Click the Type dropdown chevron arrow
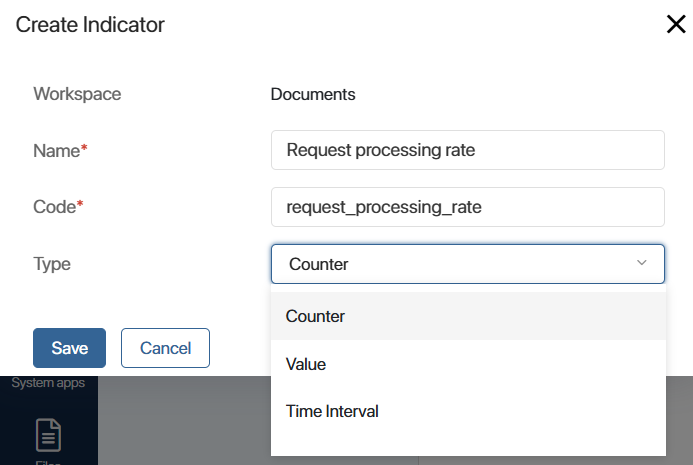This screenshot has height=465, width=693. pyautogui.click(x=642, y=263)
